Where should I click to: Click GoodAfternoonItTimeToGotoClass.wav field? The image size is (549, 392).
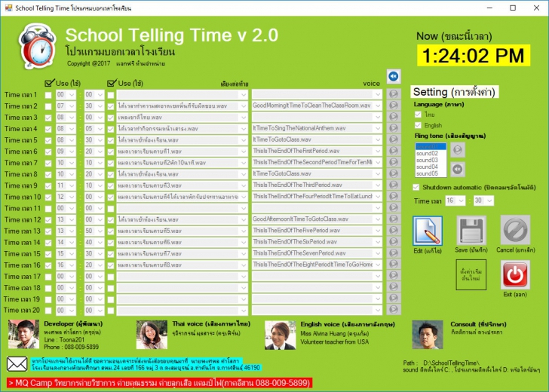point(317,219)
